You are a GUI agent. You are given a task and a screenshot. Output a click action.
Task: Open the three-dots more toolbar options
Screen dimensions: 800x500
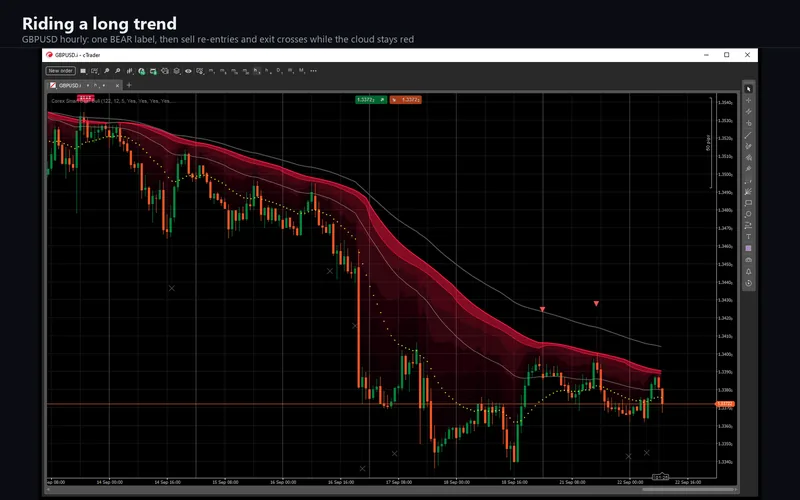tap(313, 71)
